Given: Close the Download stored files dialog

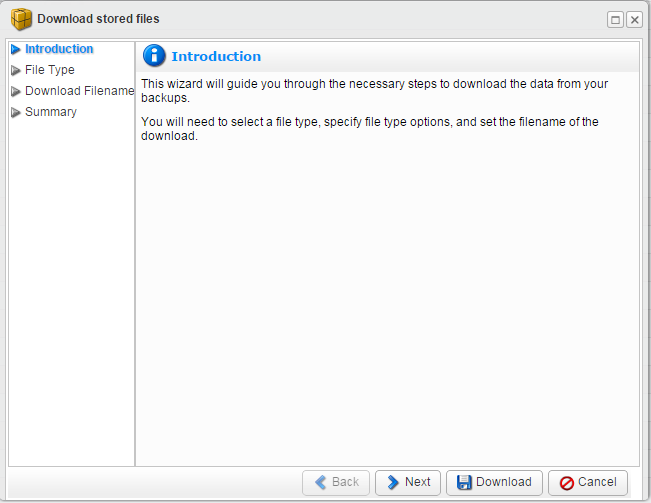Looking at the screenshot, I should 634,20.
